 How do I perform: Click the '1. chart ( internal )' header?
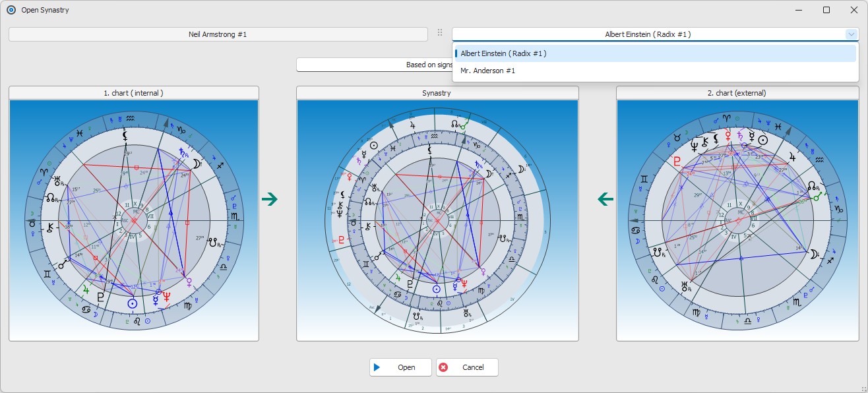coord(134,93)
